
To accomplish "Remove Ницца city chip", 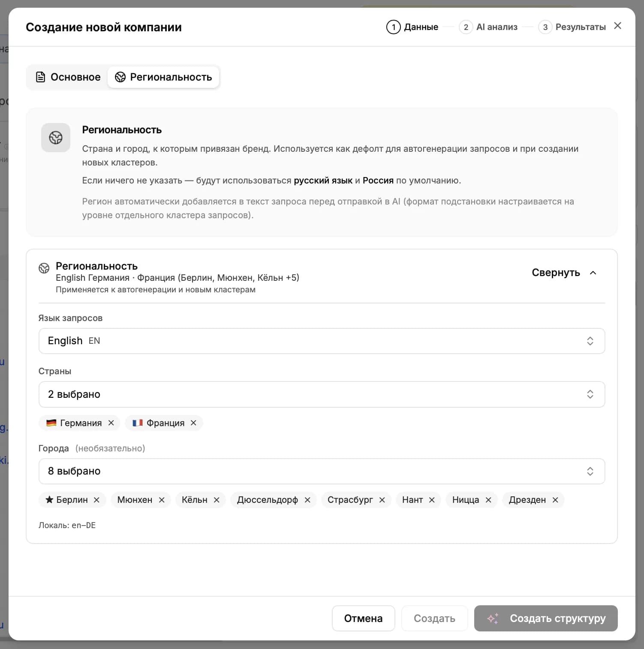I will (x=488, y=500).
